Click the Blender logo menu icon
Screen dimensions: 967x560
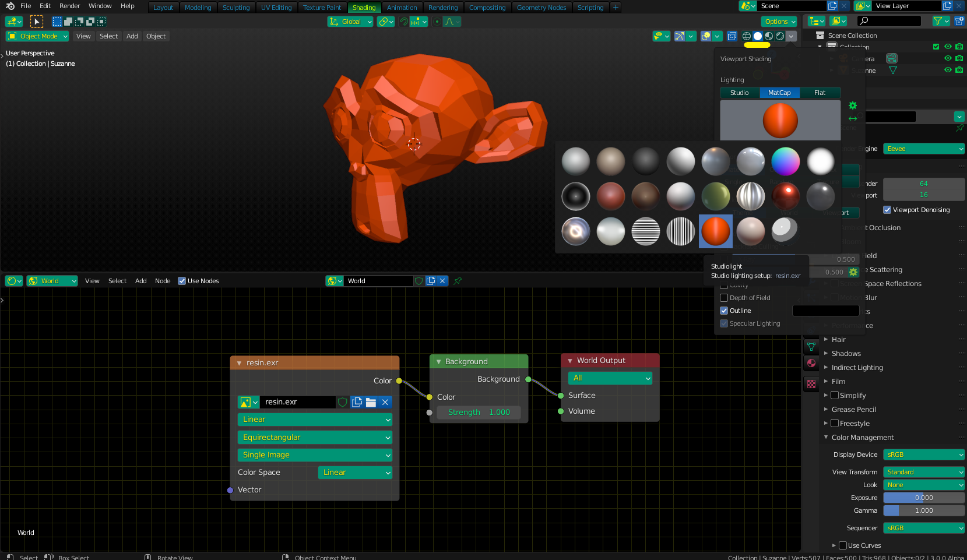[x=10, y=6]
